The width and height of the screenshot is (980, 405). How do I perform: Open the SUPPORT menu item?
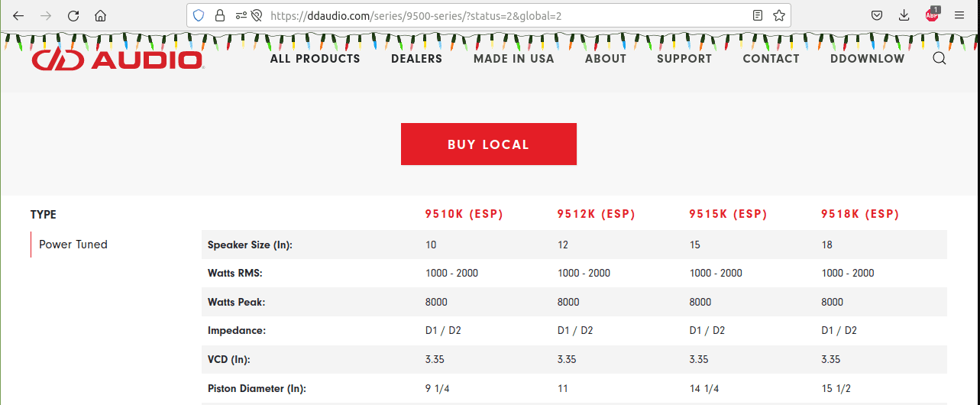point(684,59)
